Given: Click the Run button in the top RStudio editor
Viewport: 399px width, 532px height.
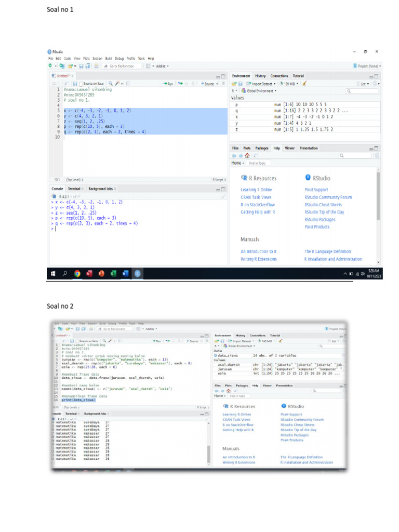Looking at the screenshot, I should [x=168, y=84].
